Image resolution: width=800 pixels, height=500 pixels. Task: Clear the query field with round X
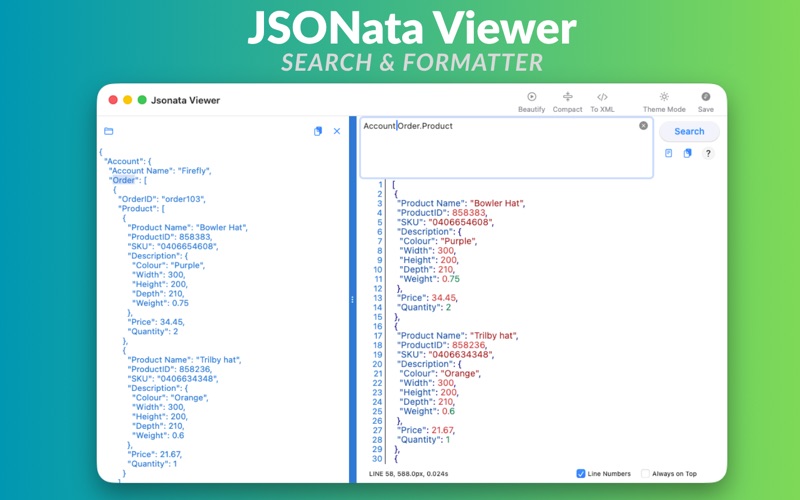[x=643, y=126]
